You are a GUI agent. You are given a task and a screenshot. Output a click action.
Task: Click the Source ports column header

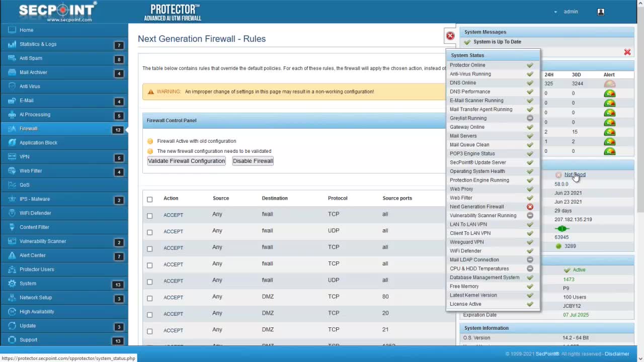397,198
